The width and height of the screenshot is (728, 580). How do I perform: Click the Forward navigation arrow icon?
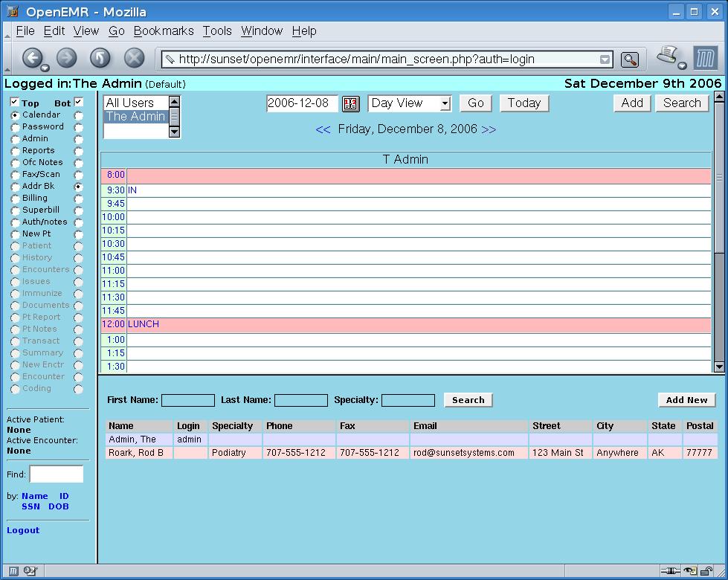(x=66, y=57)
